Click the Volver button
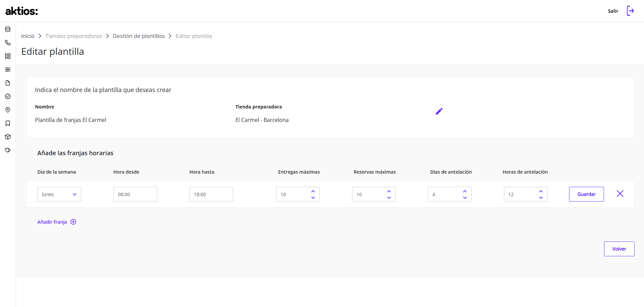This screenshot has width=644, height=307. (x=619, y=249)
